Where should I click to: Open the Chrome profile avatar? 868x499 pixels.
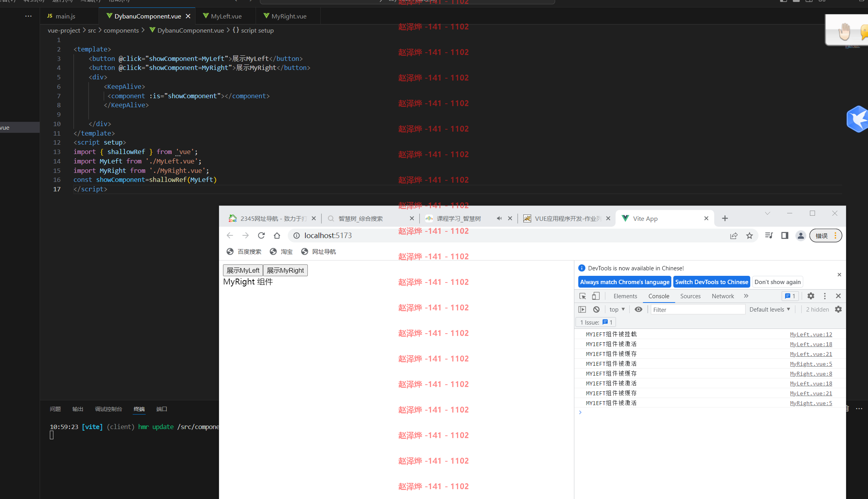pyautogui.click(x=800, y=235)
